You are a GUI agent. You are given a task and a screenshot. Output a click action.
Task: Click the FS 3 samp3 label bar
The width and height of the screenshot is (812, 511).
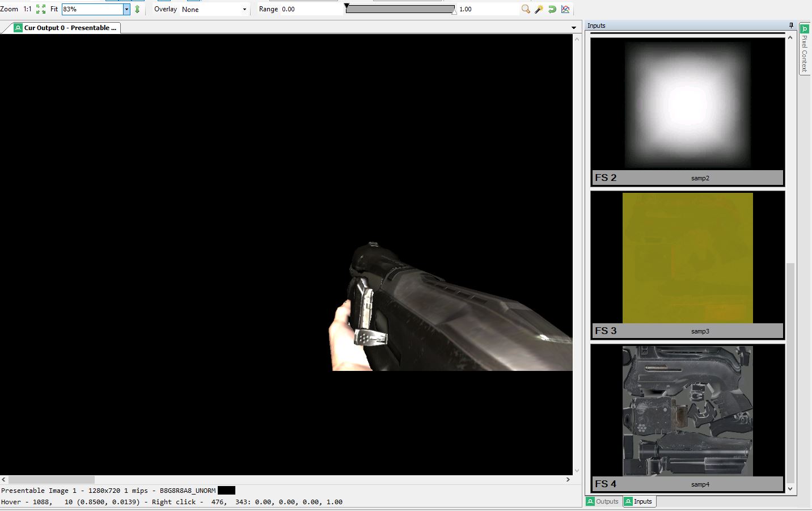pos(687,331)
